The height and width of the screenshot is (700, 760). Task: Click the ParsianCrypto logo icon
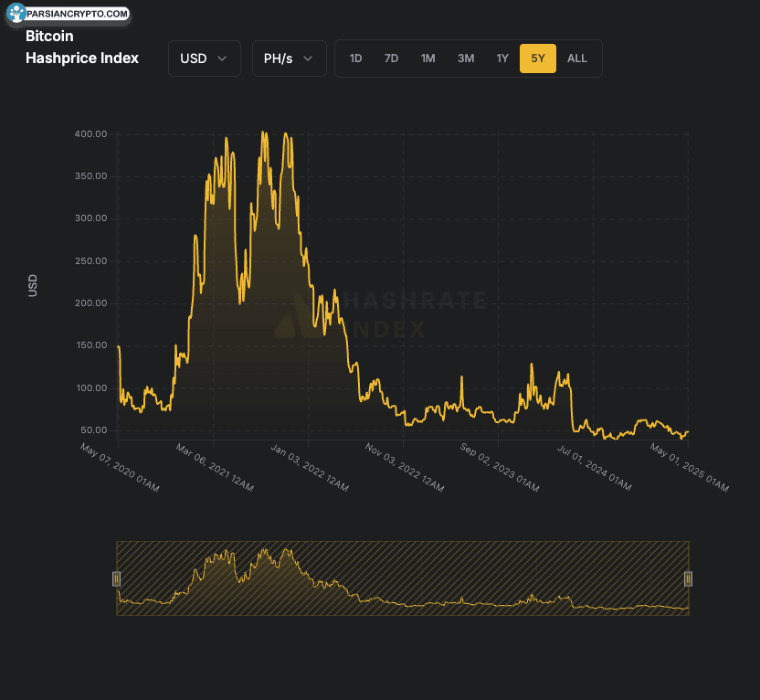(x=17, y=14)
